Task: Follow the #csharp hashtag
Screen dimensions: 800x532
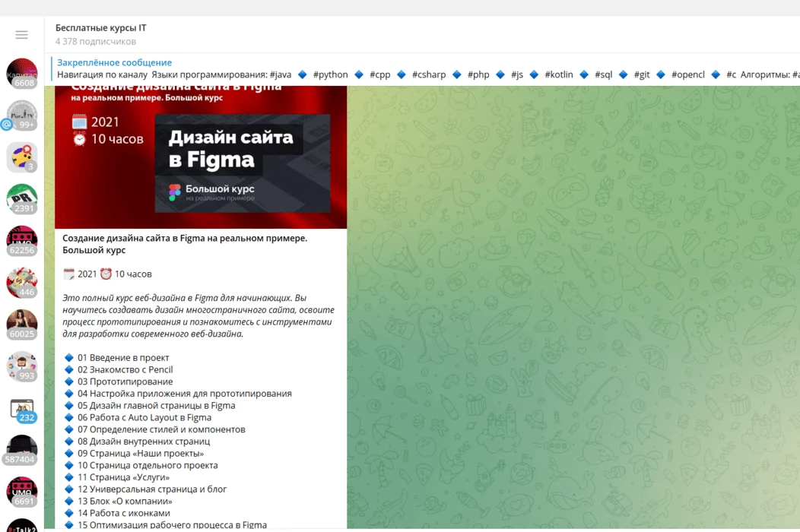Action: point(429,74)
